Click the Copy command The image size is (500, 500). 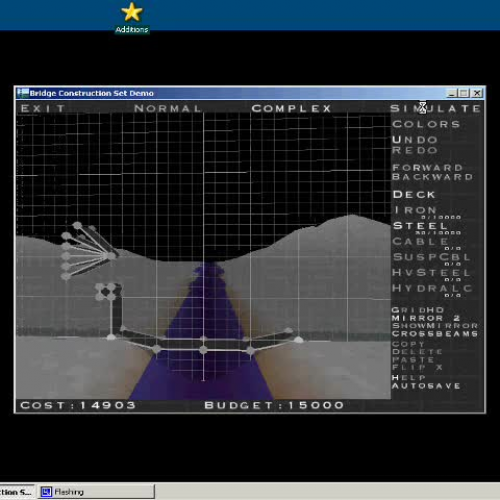pyautogui.click(x=408, y=344)
